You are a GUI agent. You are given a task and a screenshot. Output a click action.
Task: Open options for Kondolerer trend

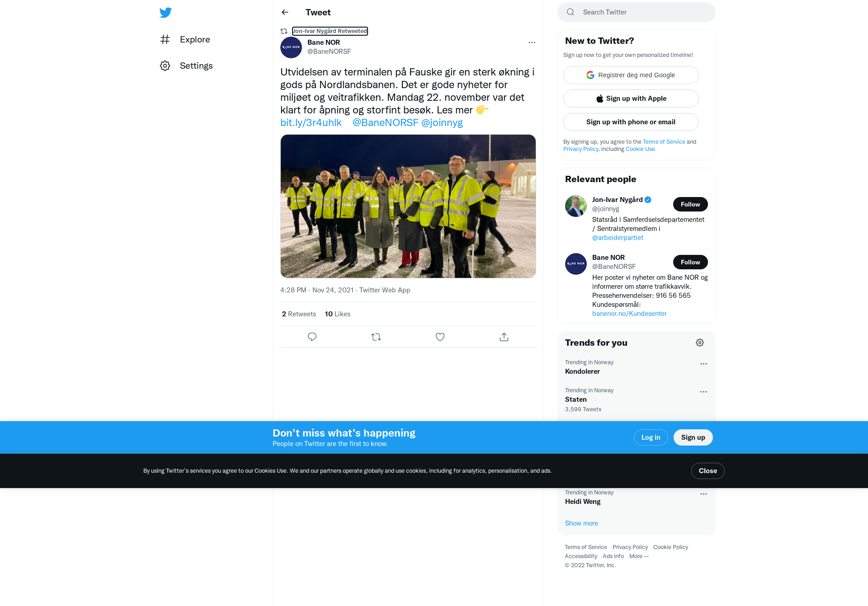click(703, 364)
